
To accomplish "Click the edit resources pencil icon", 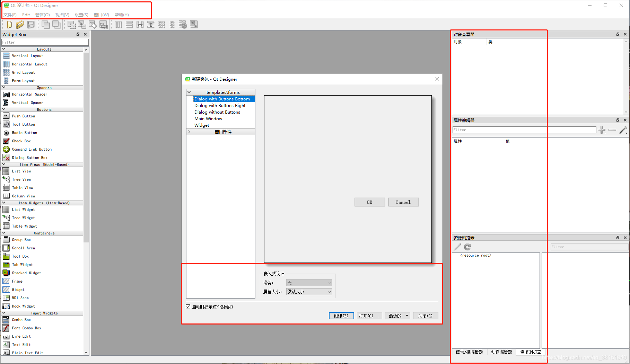I will pyautogui.click(x=457, y=247).
